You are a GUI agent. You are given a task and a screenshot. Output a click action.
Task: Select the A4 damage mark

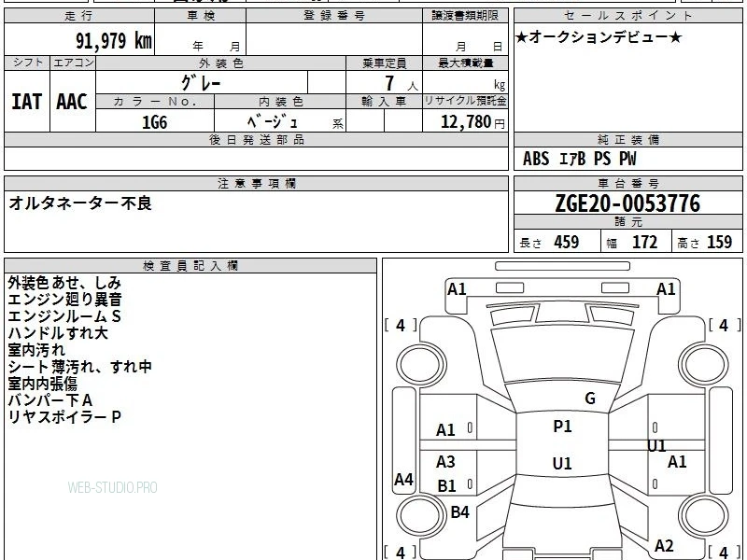[403, 480]
